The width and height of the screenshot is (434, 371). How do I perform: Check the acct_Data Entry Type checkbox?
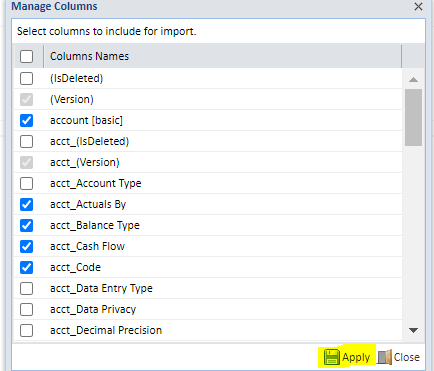26,288
